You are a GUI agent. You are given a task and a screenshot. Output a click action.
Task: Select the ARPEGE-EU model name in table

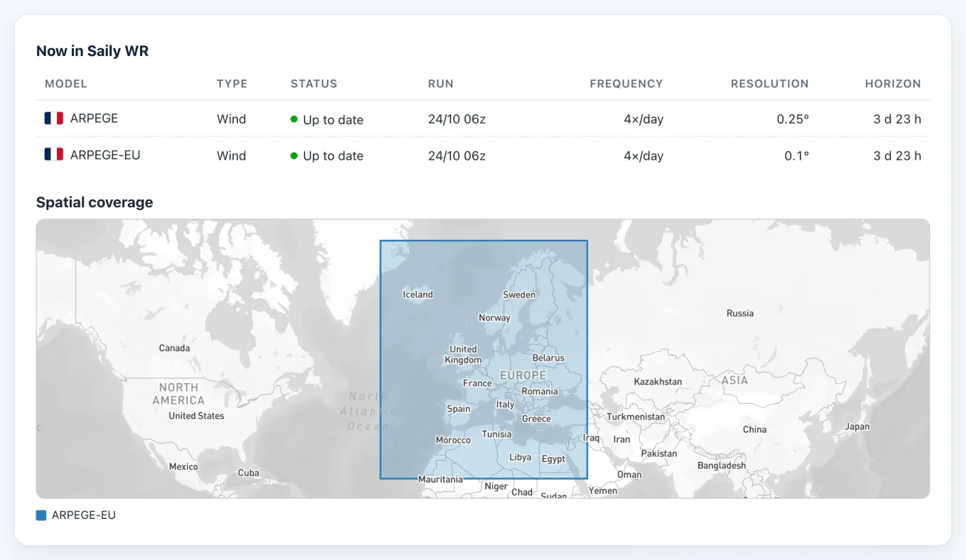pyautogui.click(x=105, y=155)
